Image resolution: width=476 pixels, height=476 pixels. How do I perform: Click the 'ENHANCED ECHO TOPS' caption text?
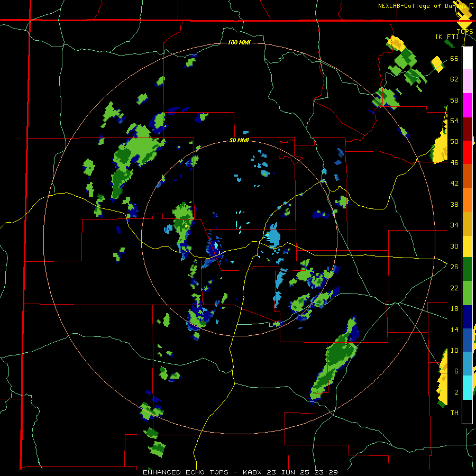[186, 472]
